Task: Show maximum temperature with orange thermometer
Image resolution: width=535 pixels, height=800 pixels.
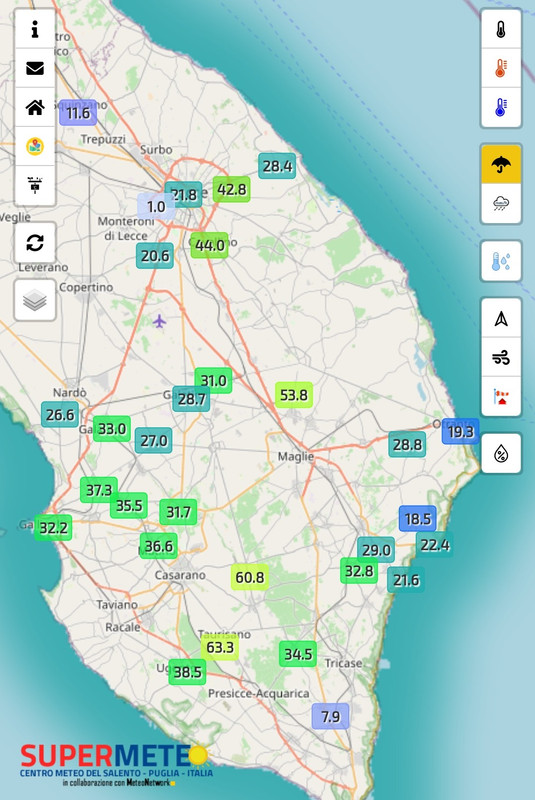Action: tap(501, 68)
